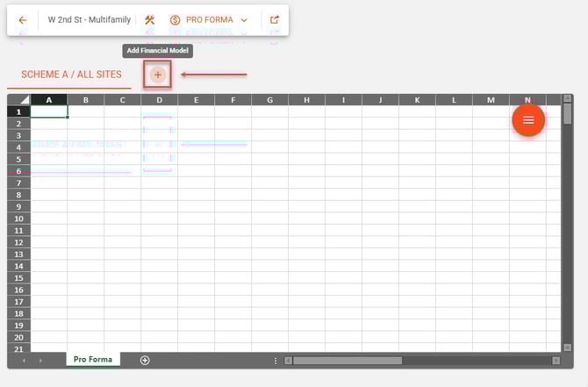This screenshot has width=588, height=387.
Task: Select column D header
Action: pyautogui.click(x=159, y=100)
